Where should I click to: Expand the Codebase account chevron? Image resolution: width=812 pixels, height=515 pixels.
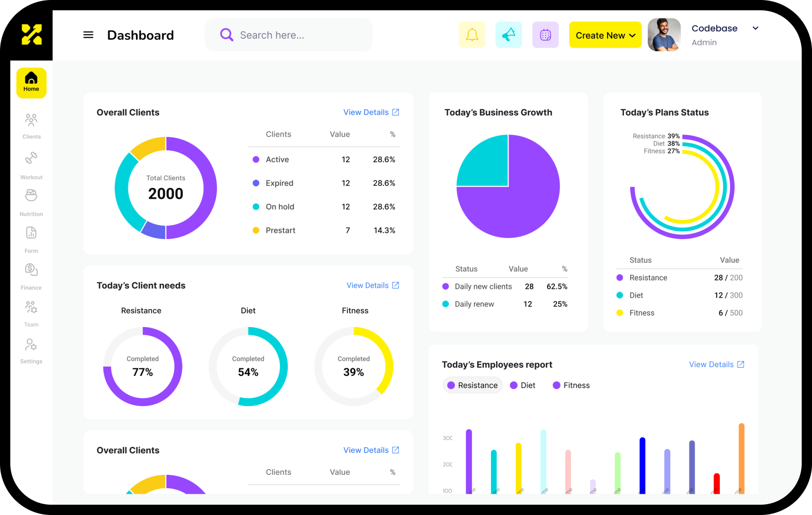(755, 28)
